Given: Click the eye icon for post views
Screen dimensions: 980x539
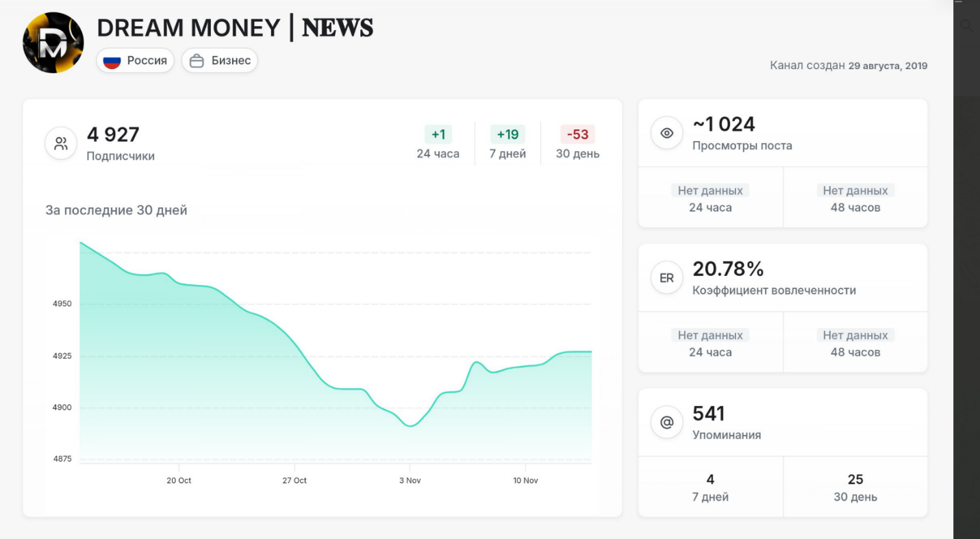Looking at the screenshot, I should [x=666, y=133].
